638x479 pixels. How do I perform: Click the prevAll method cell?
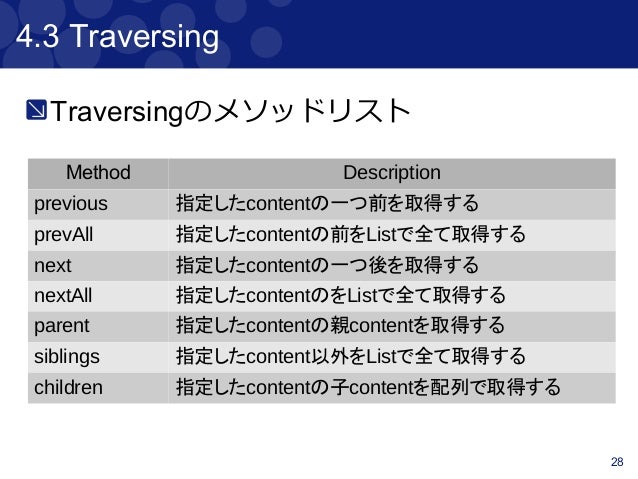[x=98, y=235]
